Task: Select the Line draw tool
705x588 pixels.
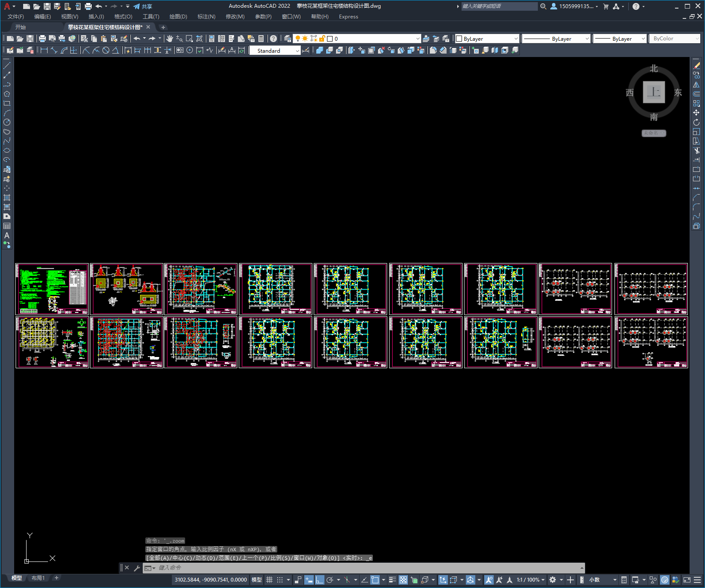Action: (x=7, y=66)
